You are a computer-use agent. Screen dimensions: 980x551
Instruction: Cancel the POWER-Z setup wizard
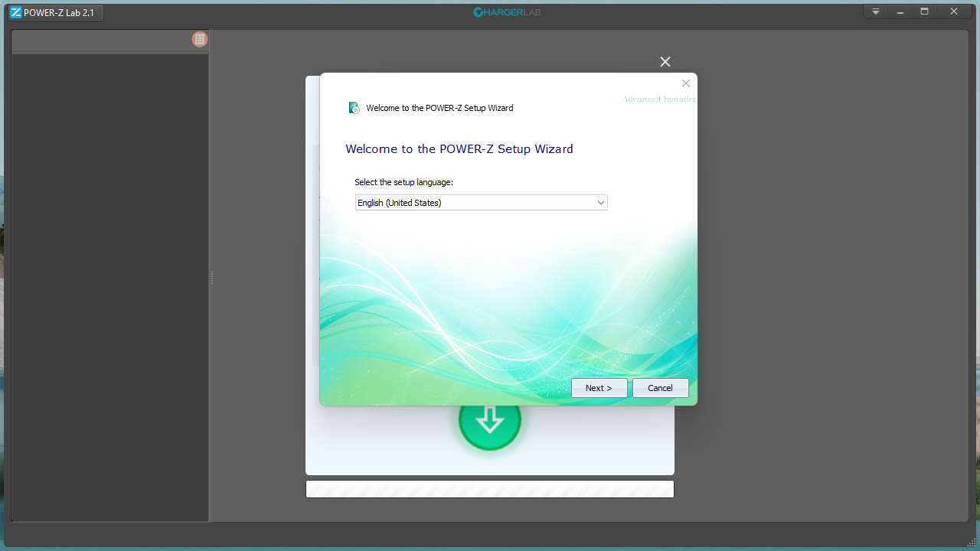pyautogui.click(x=660, y=387)
